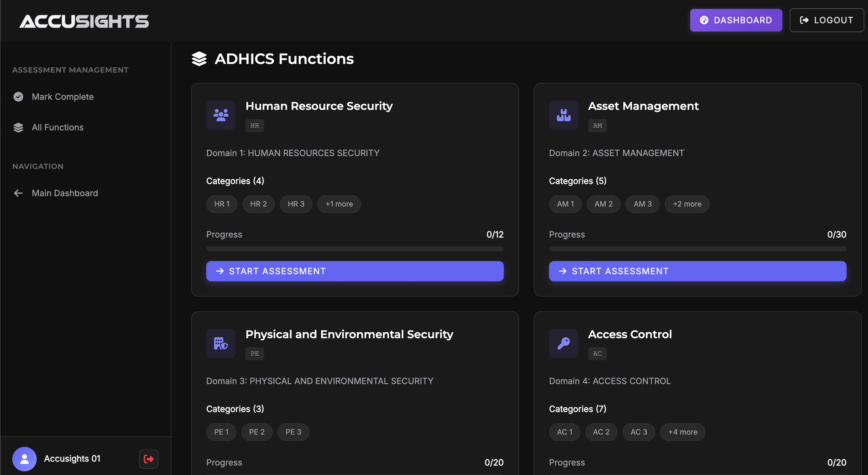The image size is (868, 475).
Task: Toggle the HR 2 category chip
Action: coord(258,204)
